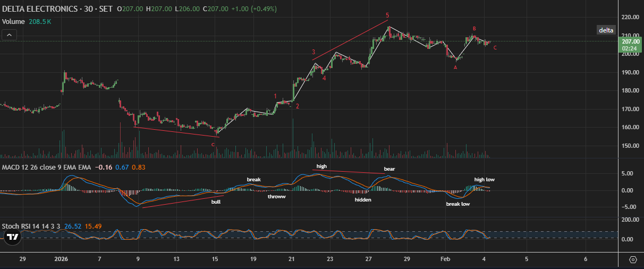Select the Volume indicator legend
644x269 pixels.
coord(13,22)
